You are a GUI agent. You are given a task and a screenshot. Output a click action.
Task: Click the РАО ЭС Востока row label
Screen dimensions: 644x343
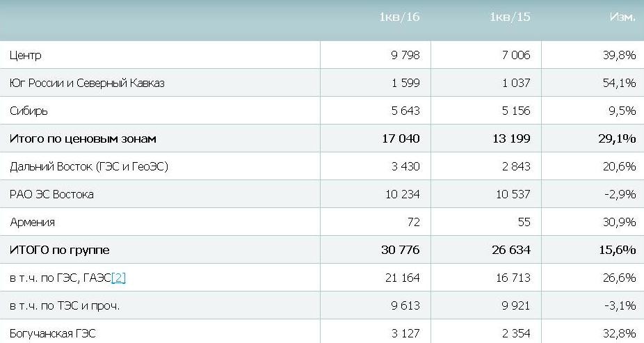(x=51, y=194)
